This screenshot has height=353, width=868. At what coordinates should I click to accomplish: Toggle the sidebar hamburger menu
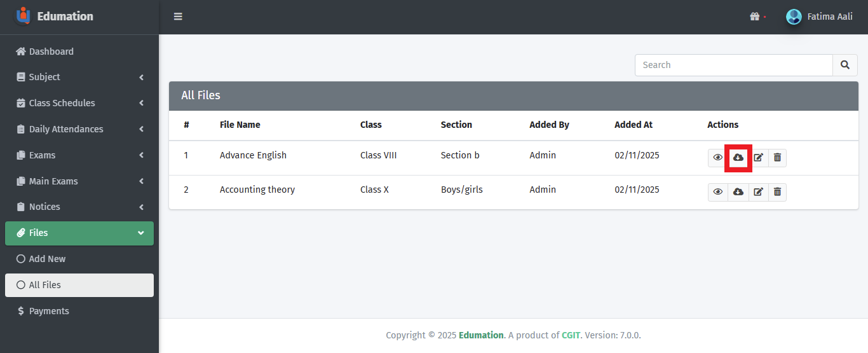coord(178,17)
